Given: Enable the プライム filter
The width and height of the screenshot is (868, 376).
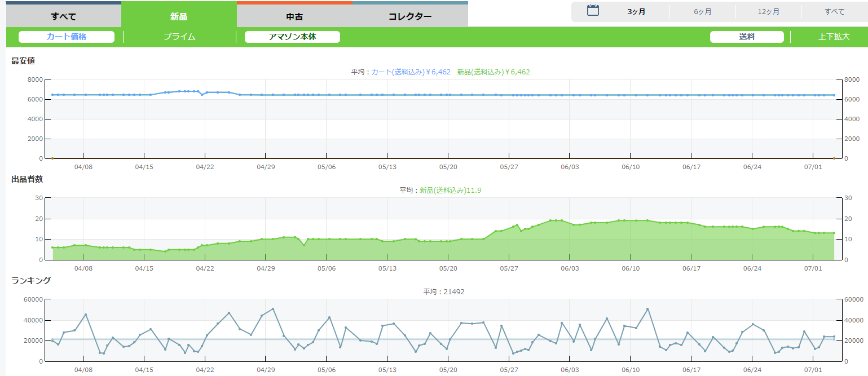Looking at the screenshot, I should tap(179, 37).
